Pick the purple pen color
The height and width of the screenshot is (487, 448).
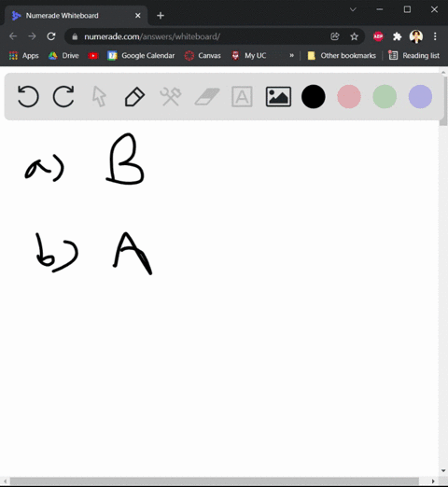click(x=420, y=96)
